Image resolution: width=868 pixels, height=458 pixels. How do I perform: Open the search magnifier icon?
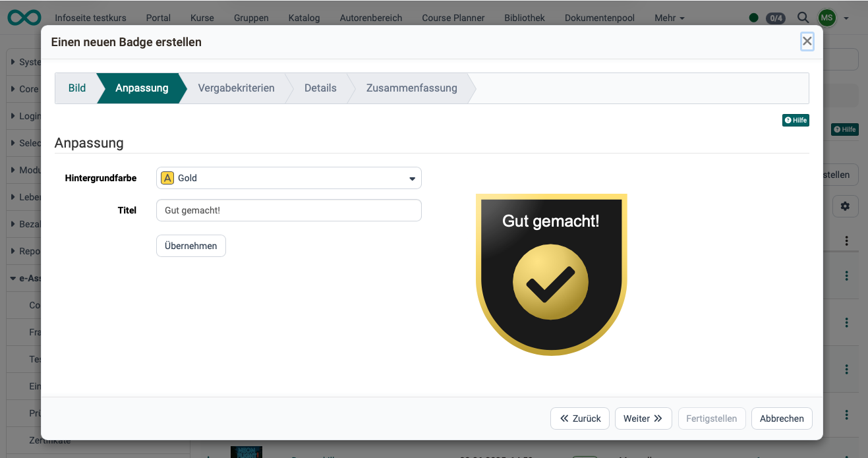click(x=803, y=18)
